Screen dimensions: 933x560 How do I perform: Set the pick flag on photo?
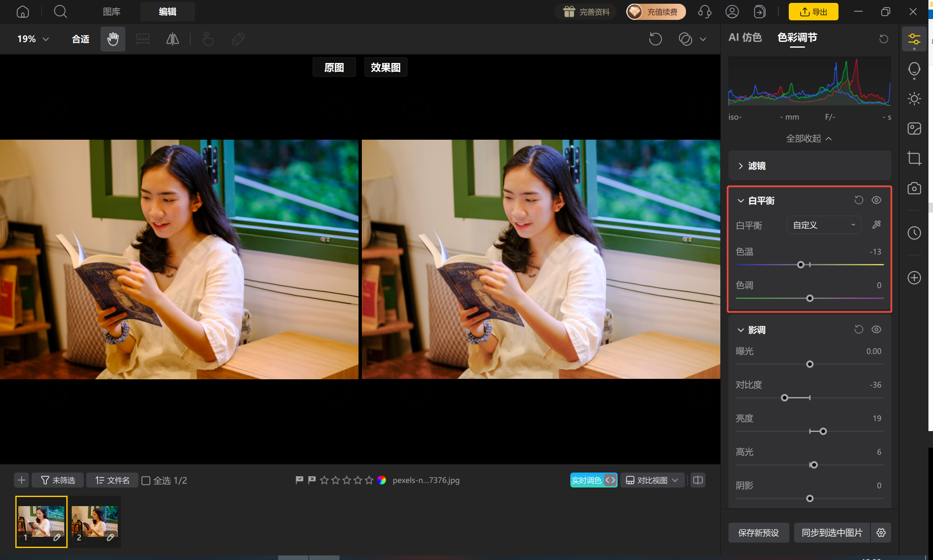tap(299, 480)
